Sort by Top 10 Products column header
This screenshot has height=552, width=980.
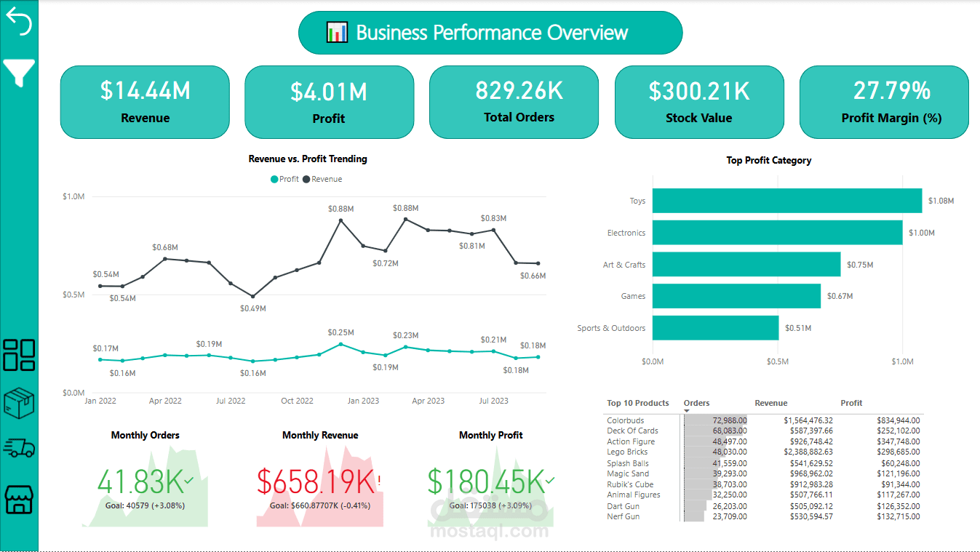pos(638,403)
